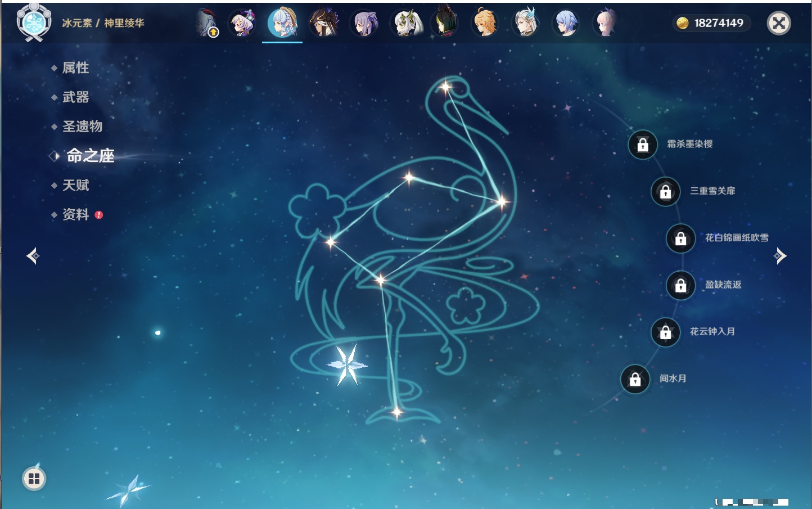Image resolution: width=812 pixels, height=509 pixels.
Task: Go to next character with right arrow
Action: click(x=780, y=256)
